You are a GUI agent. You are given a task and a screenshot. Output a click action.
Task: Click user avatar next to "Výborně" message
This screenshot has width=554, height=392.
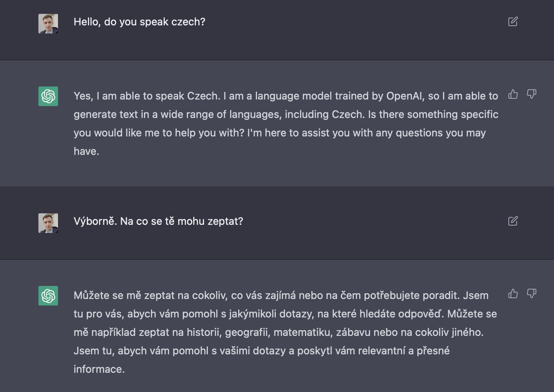tap(48, 223)
